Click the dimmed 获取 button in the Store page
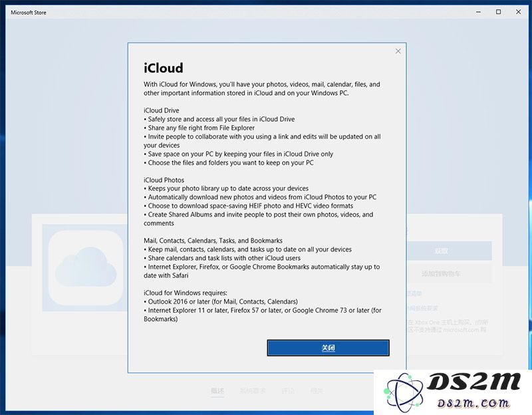 (450, 251)
